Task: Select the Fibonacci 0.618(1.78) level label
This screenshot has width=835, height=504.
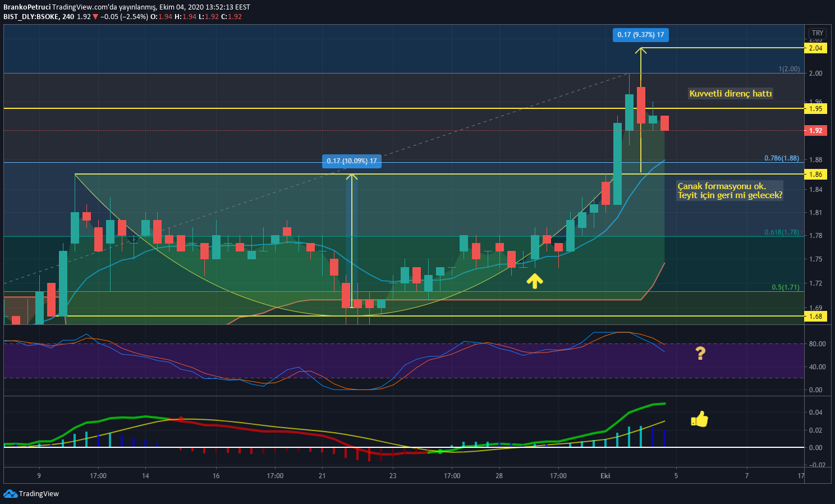Action: pyautogui.click(x=782, y=232)
